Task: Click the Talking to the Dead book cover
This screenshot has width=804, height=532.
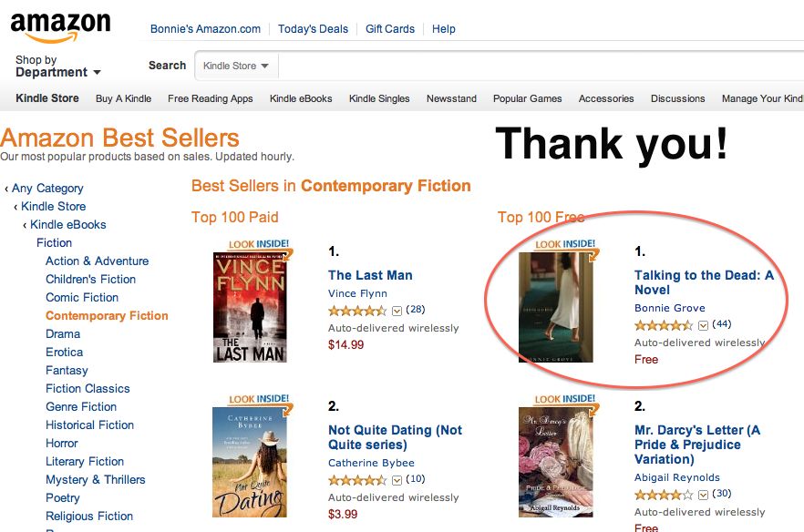Action: click(556, 306)
